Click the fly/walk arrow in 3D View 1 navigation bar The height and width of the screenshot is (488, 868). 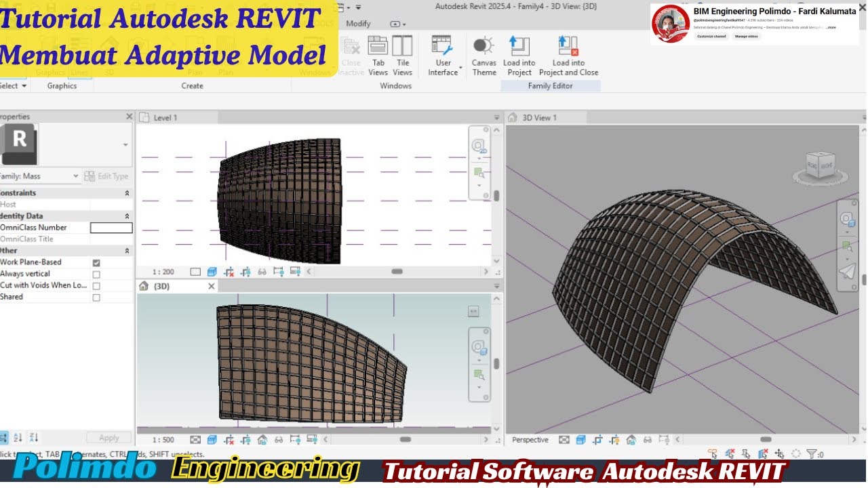click(x=848, y=272)
